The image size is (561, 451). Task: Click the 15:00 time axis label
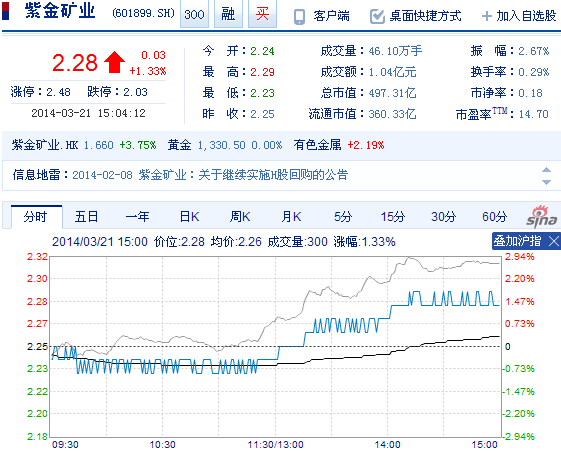click(x=484, y=445)
